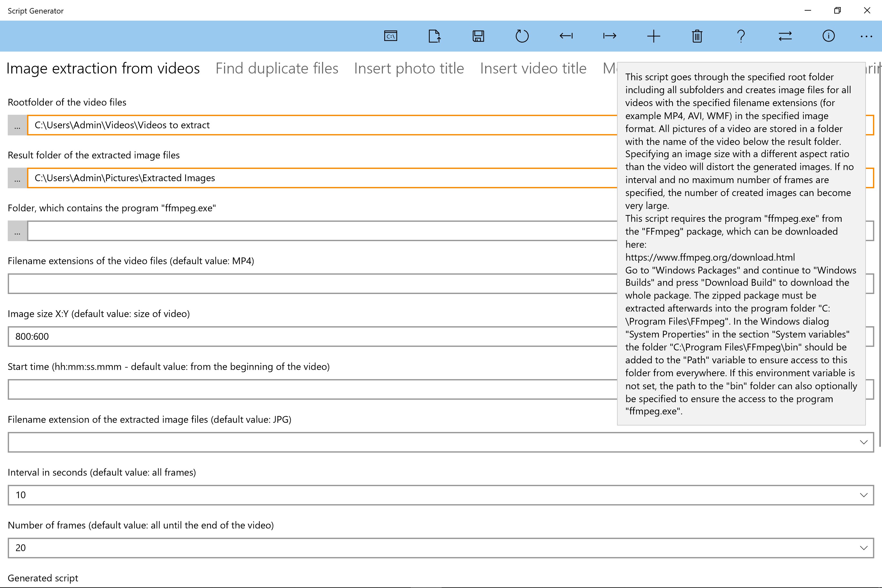The height and width of the screenshot is (588, 882).
Task: Expand the image file extension dropdown
Action: point(864,442)
